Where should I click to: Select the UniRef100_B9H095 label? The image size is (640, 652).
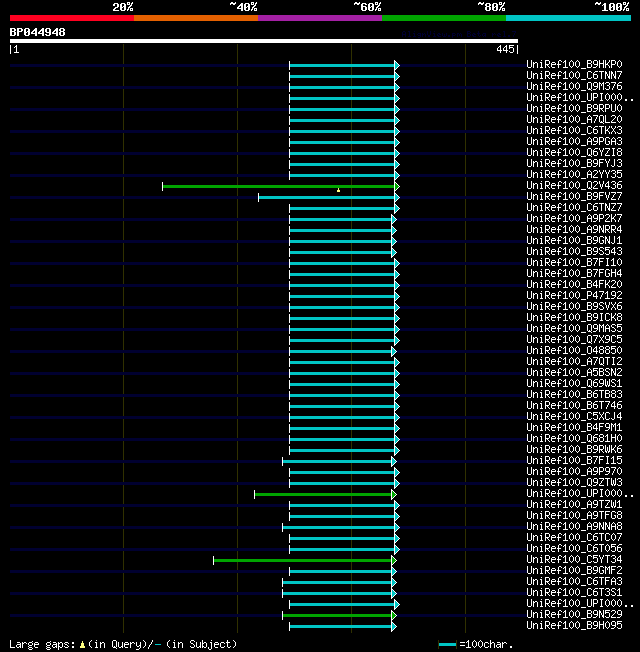click(574, 625)
